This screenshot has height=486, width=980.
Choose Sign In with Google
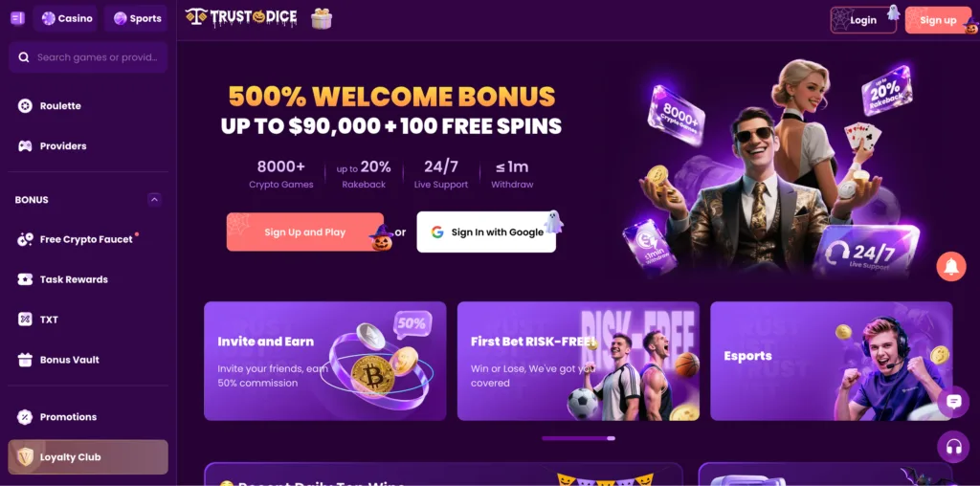click(x=486, y=232)
